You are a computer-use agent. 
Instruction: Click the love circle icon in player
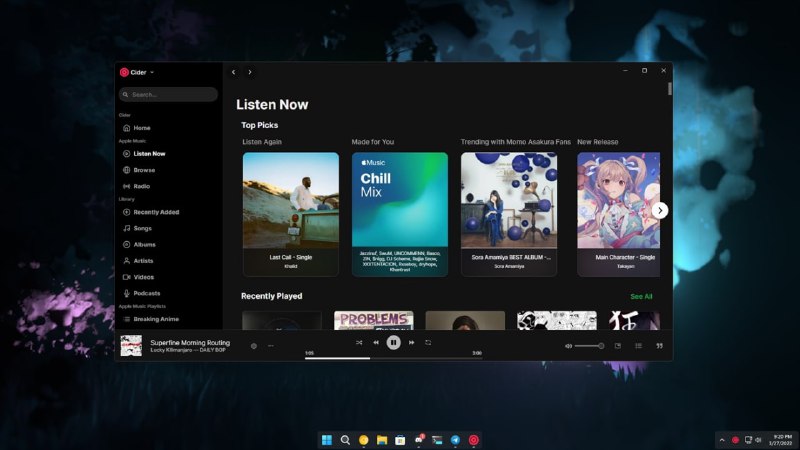coord(254,346)
